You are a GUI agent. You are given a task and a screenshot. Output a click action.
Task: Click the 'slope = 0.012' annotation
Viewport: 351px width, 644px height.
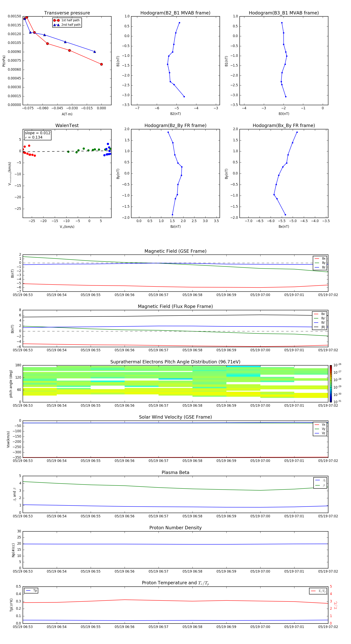[37, 133]
